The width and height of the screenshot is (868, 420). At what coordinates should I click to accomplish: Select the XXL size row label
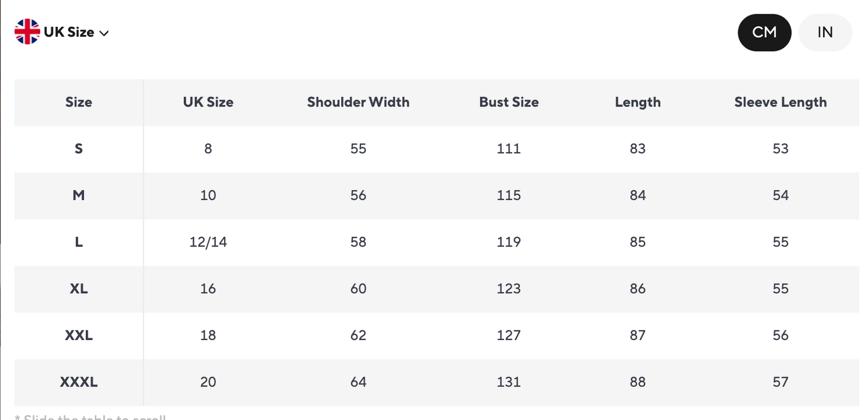79,335
